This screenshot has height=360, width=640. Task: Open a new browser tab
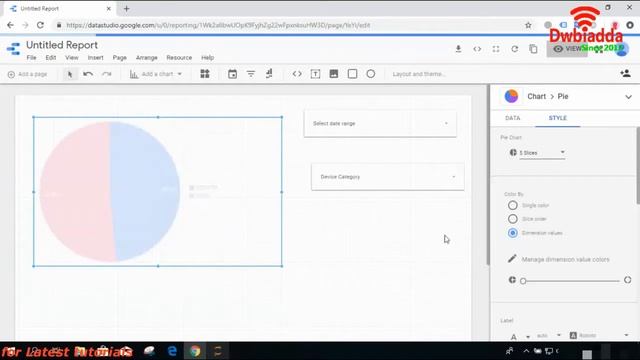pyautogui.click(x=126, y=9)
